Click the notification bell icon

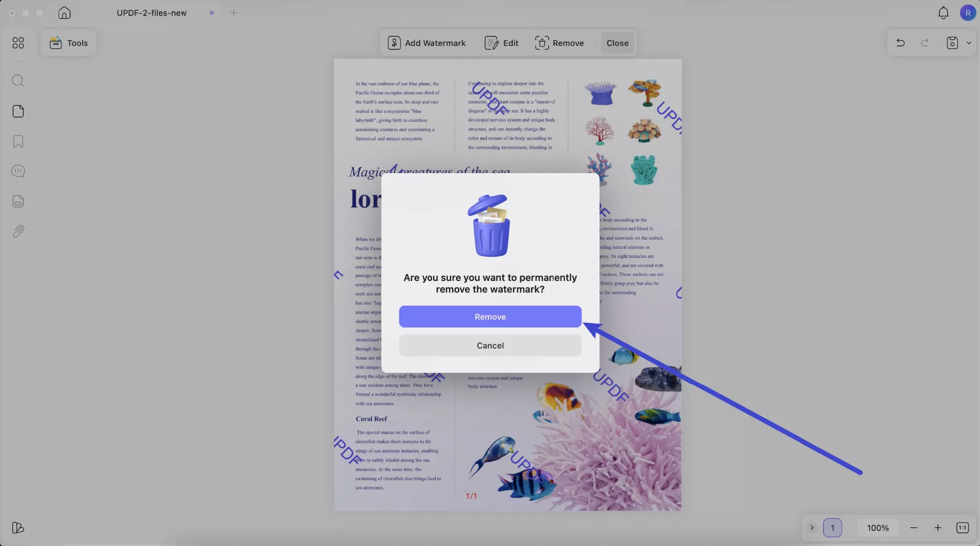tap(943, 13)
